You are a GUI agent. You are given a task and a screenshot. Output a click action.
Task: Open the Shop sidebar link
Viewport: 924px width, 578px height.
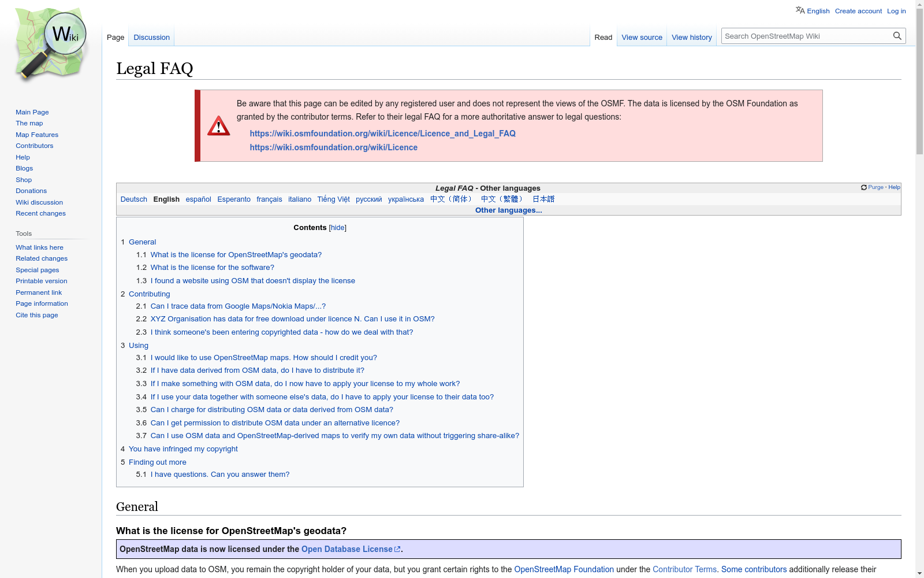[x=24, y=180]
